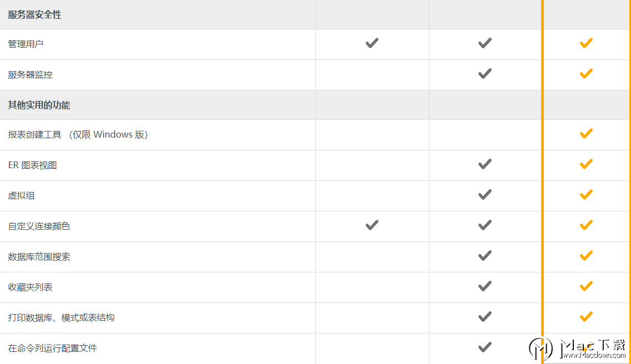The width and height of the screenshot is (631, 364).
Task: Click the 数据库范围搜索 feature label
Action: [39, 256]
